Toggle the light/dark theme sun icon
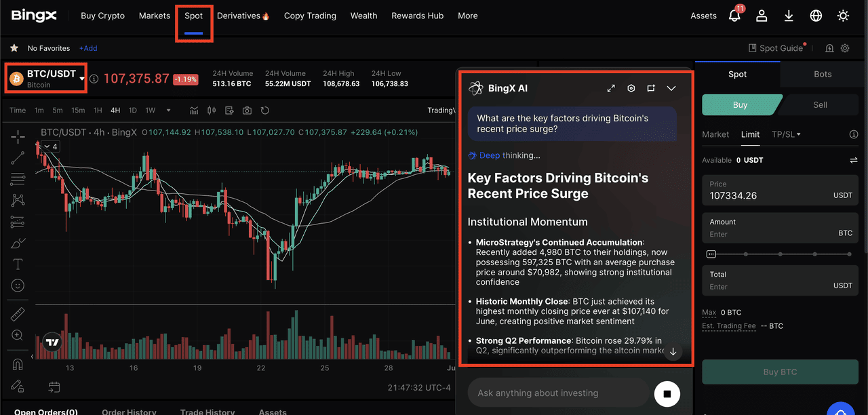 click(843, 16)
